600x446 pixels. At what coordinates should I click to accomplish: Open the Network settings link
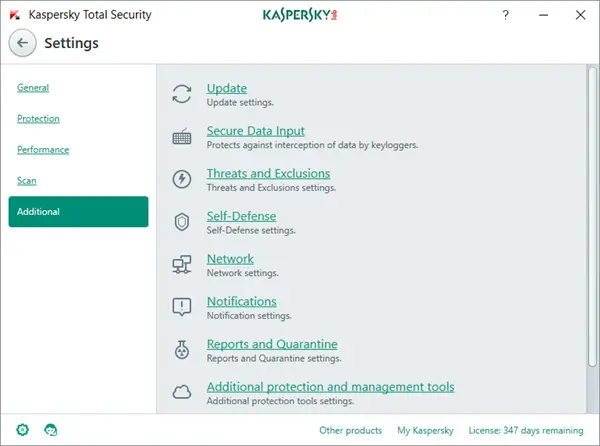tap(230, 259)
